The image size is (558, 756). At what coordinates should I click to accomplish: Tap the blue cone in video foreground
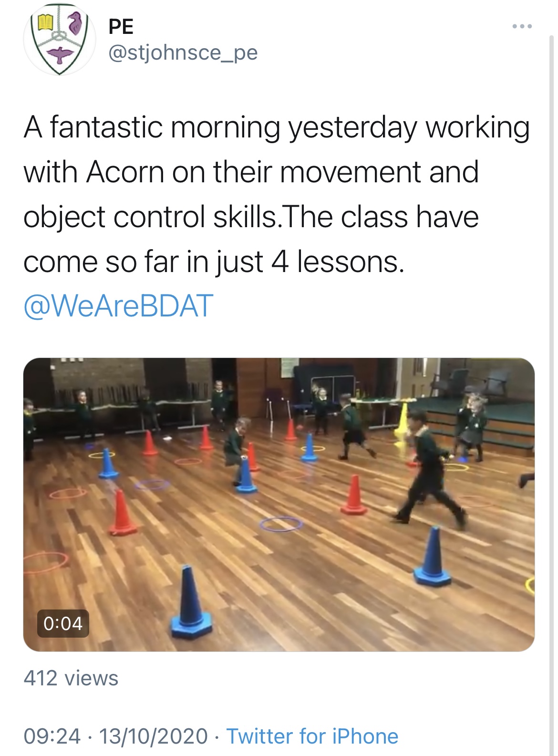[x=191, y=602]
